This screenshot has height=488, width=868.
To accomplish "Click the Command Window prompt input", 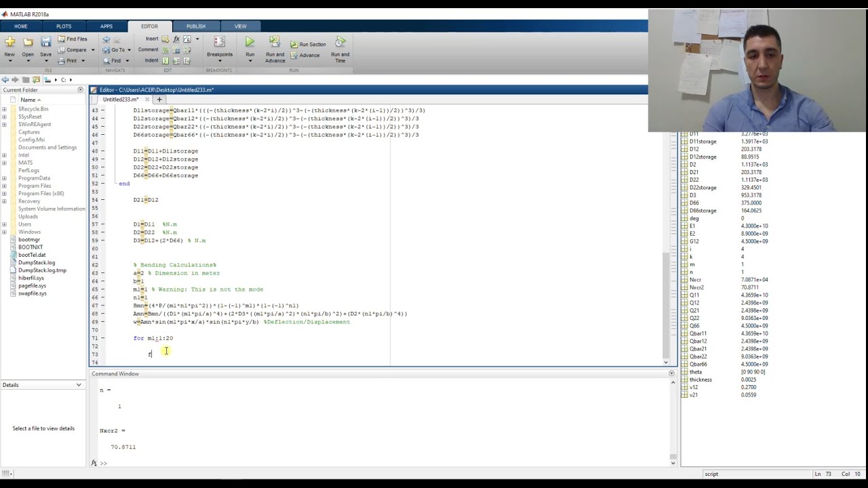I will pyautogui.click(x=387, y=463).
